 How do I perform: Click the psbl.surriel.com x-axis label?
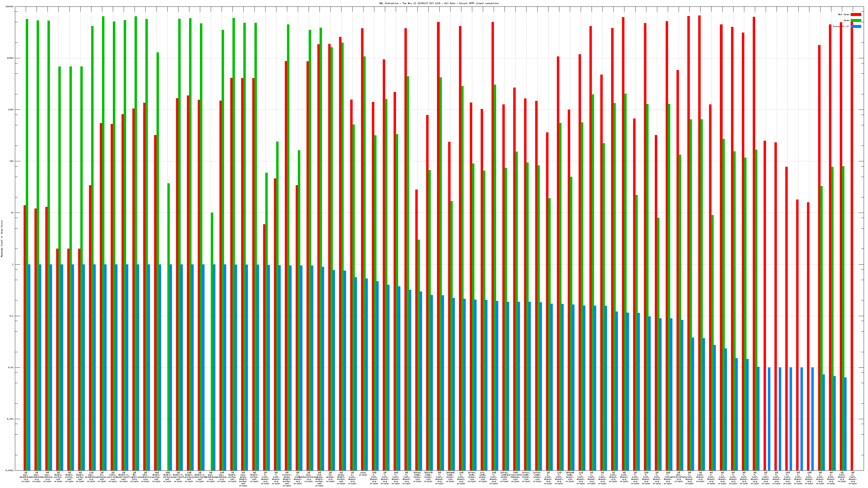coord(113,477)
